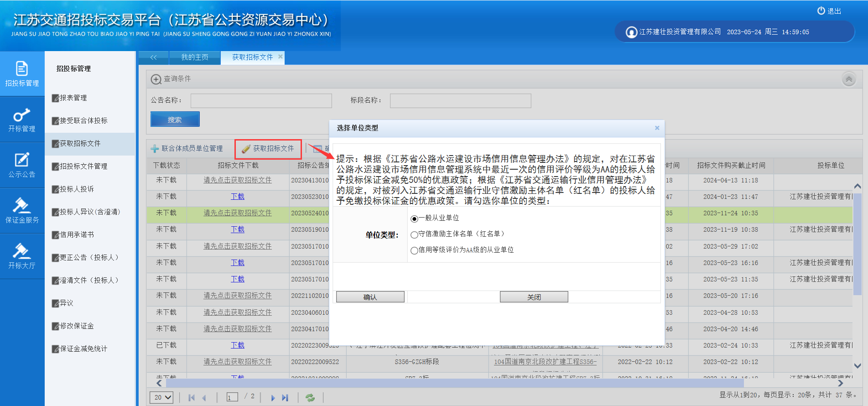Click 请先点击获取招标文件 in 20230524010 row
868x406 pixels.
point(238,213)
